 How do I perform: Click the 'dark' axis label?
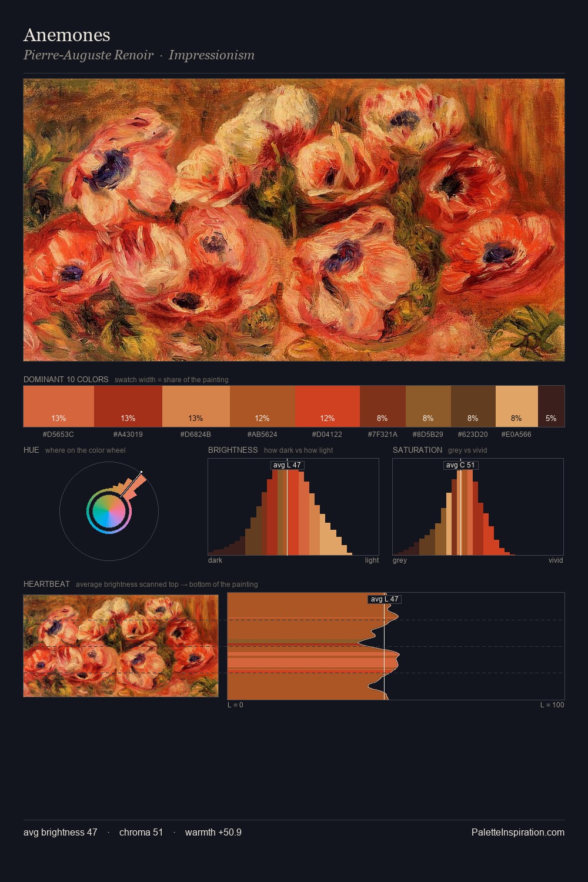[x=215, y=560]
